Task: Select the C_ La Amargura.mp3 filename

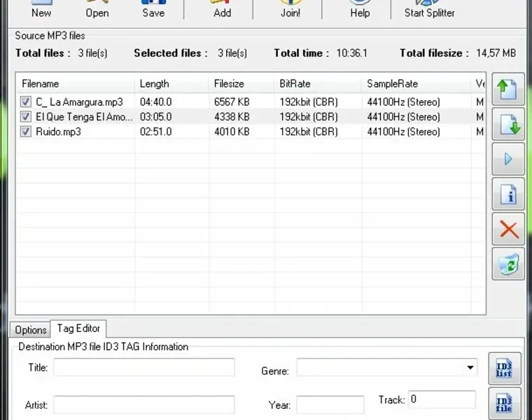Action: pyautogui.click(x=79, y=102)
